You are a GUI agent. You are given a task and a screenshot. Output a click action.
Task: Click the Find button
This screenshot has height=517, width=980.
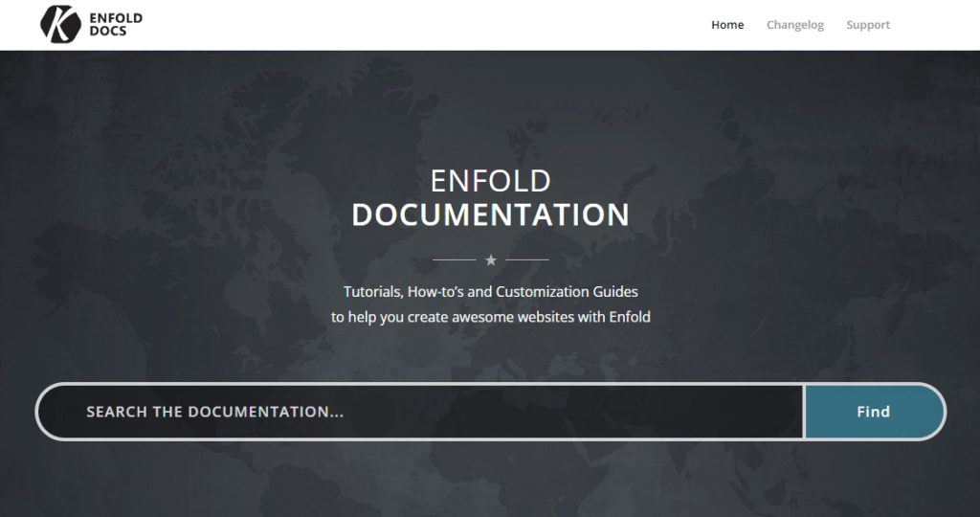[x=874, y=412]
